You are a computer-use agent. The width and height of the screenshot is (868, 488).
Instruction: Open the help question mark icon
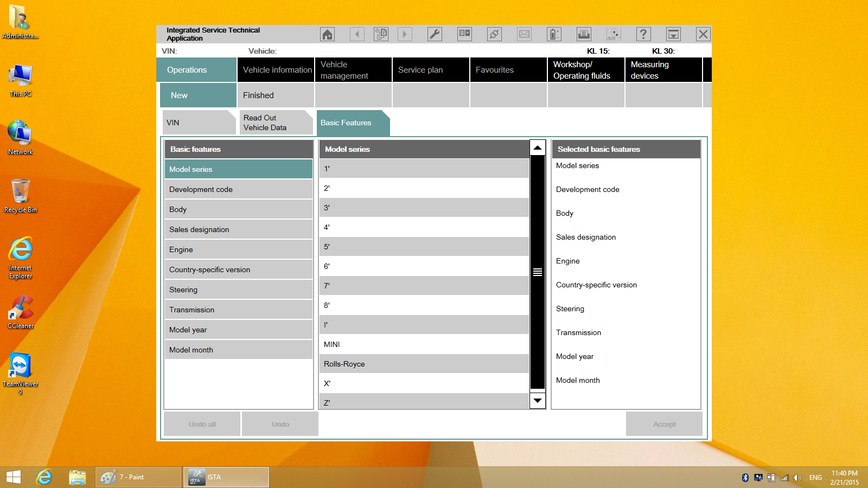(643, 35)
